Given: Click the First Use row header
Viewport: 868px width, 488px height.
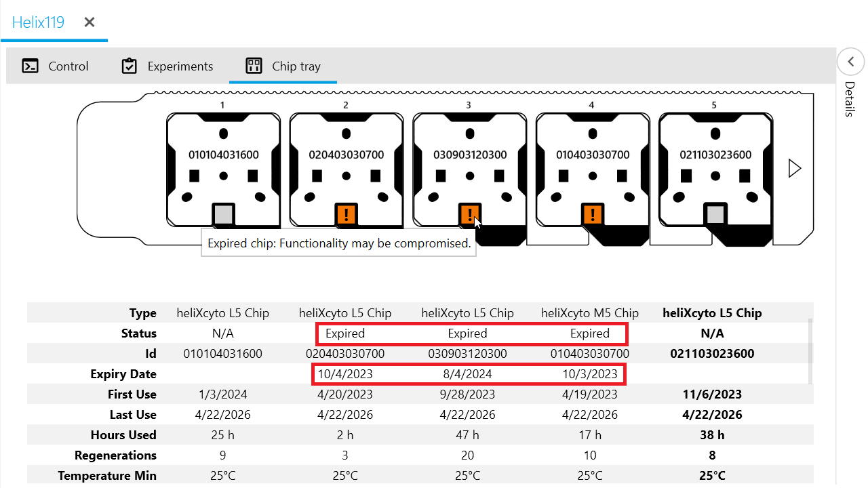Looking at the screenshot, I should click(x=132, y=394).
